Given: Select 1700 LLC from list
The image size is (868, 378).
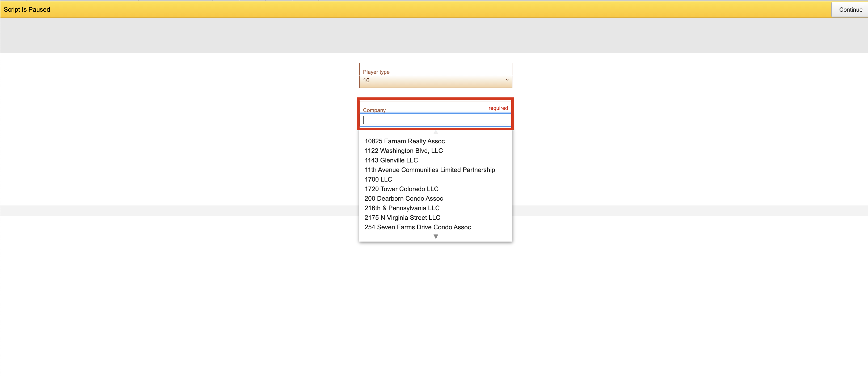Looking at the screenshot, I should (x=378, y=179).
